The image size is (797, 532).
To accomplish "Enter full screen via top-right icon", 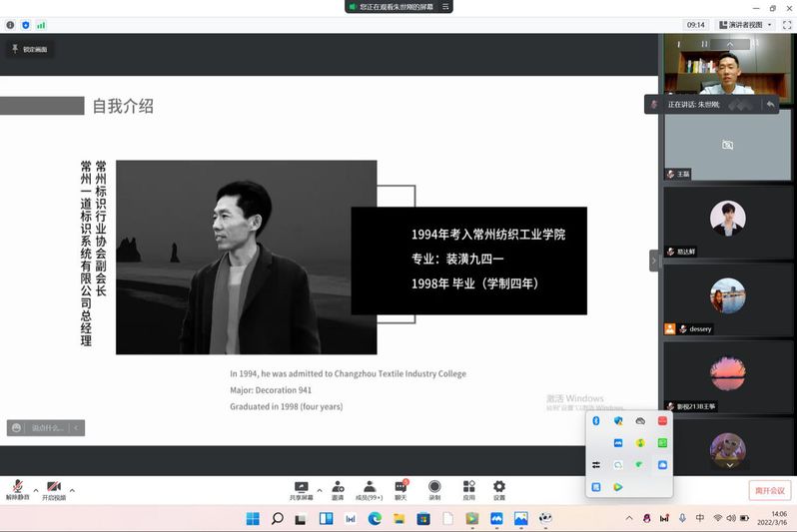I will click(786, 25).
